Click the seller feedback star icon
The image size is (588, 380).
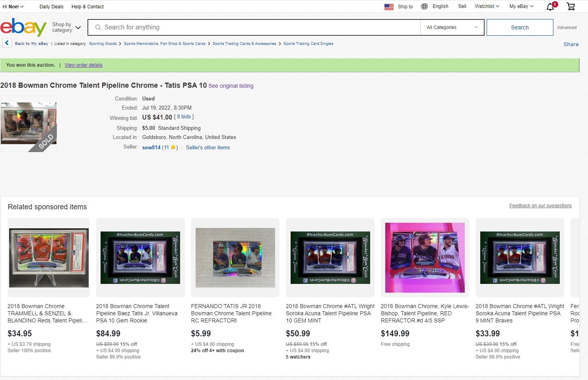pos(173,147)
